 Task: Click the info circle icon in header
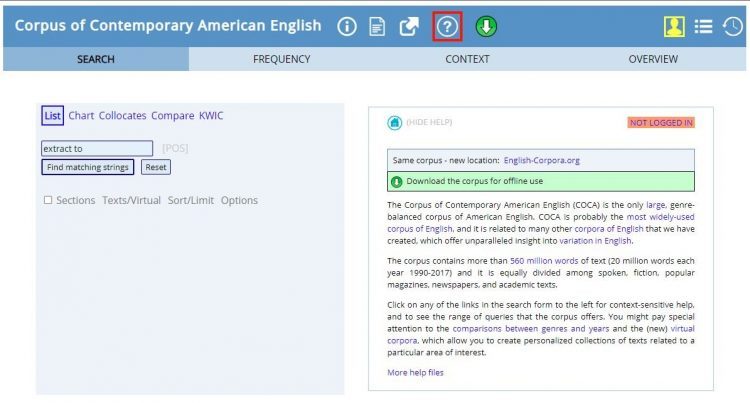click(x=347, y=26)
